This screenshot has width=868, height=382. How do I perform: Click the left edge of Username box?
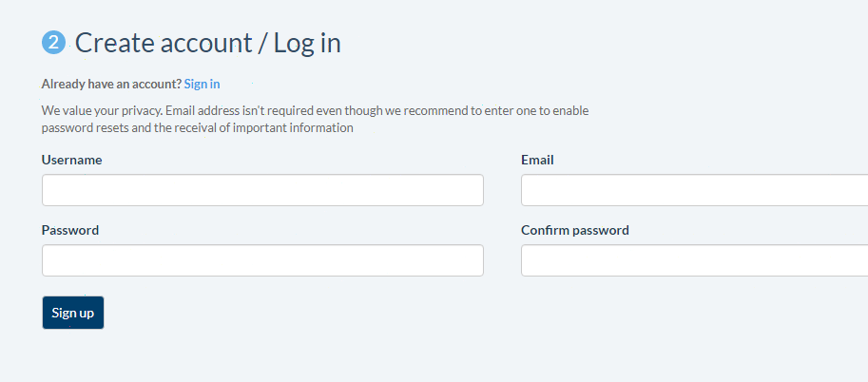pos(49,190)
